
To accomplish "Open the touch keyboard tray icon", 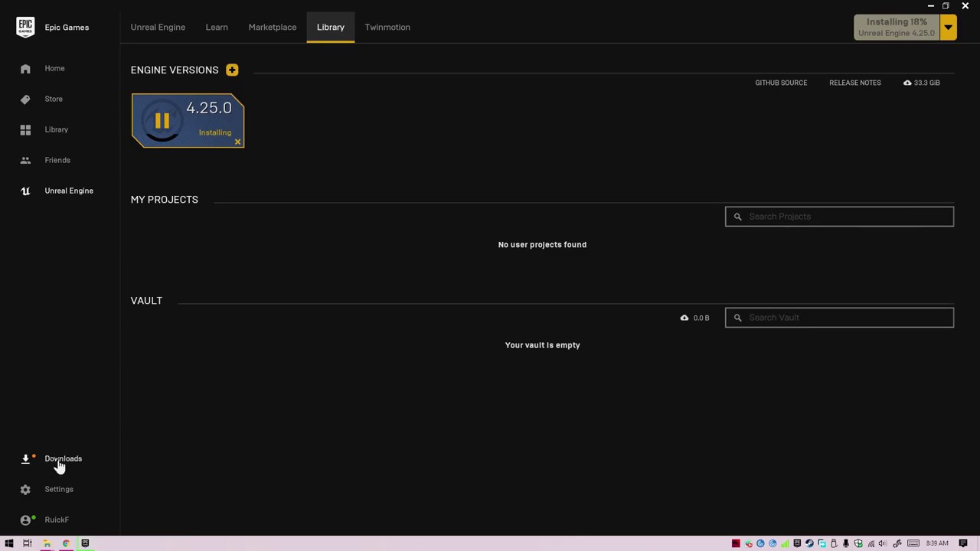I will pyautogui.click(x=913, y=543).
